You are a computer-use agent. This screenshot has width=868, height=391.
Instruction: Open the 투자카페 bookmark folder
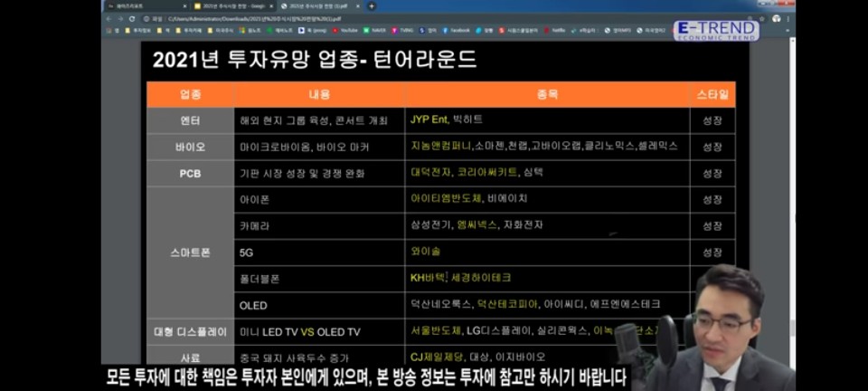(189, 30)
